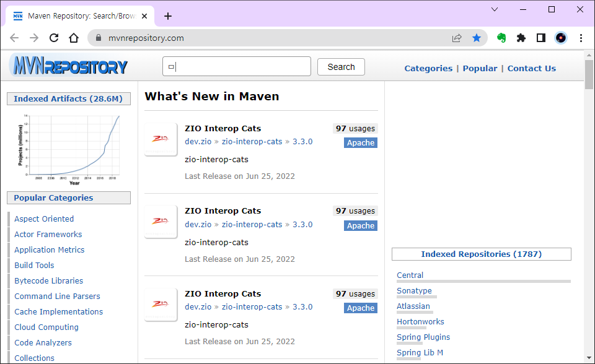This screenshot has width=595, height=364.
Task: Open the Central repository link
Action: (410, 275)
